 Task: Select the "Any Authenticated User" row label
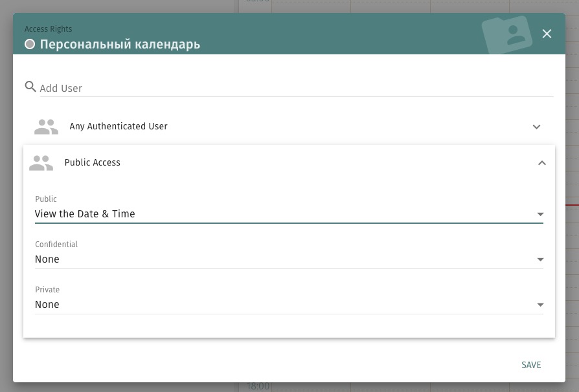pyautogui.click(x=119, y=127)
